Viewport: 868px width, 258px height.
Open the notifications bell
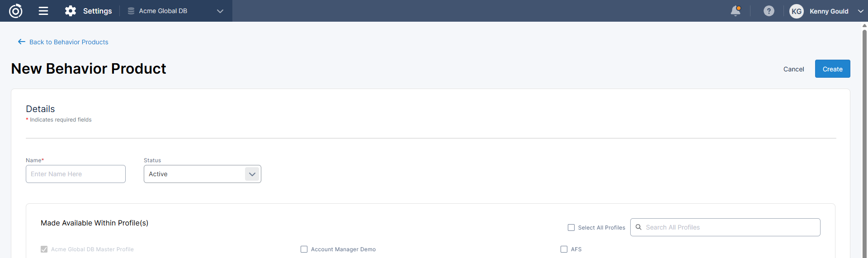coord(736,11)
